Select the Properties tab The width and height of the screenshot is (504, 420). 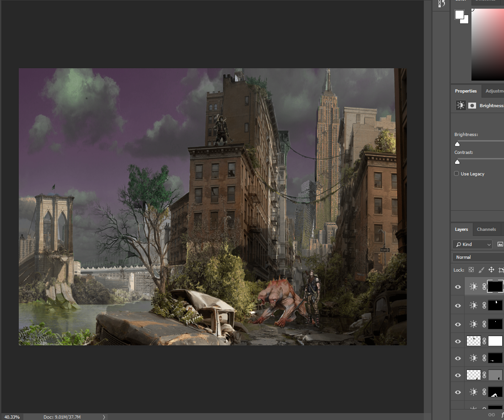point(466,91)
